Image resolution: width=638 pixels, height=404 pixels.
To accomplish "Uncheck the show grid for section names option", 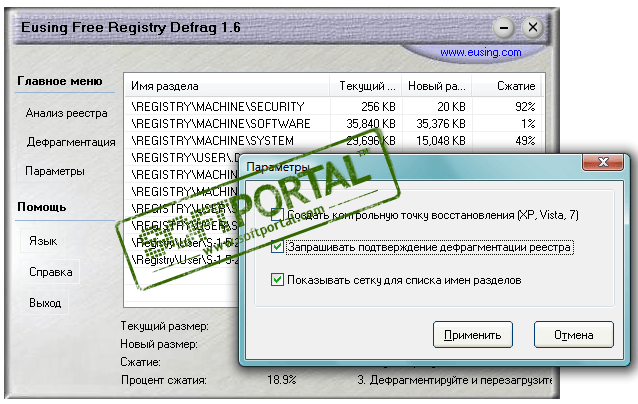I will [277, 280].
